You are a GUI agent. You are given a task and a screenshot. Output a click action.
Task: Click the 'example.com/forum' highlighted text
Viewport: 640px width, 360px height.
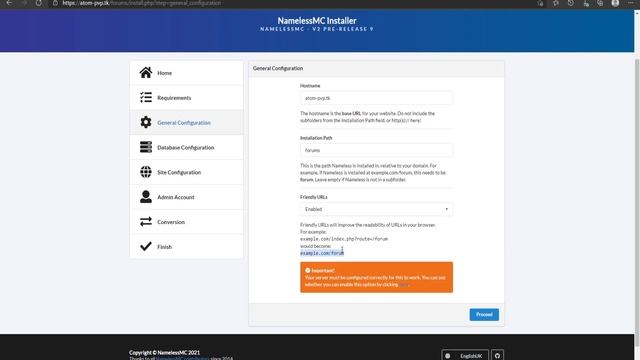coord(322,253)
